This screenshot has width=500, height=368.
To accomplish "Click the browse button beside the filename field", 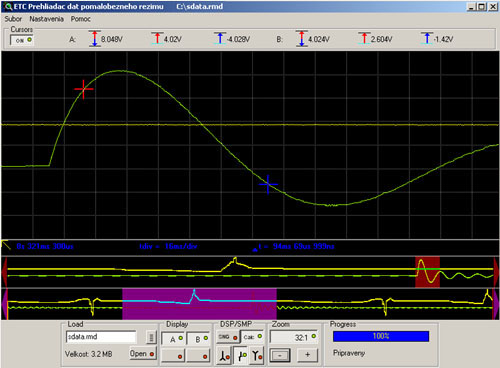I will 151,337.
